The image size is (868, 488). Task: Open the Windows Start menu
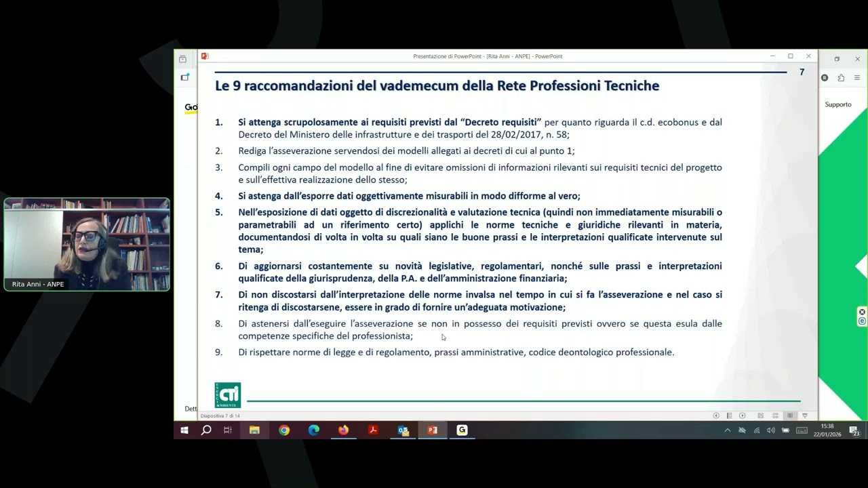click(184, 430)
